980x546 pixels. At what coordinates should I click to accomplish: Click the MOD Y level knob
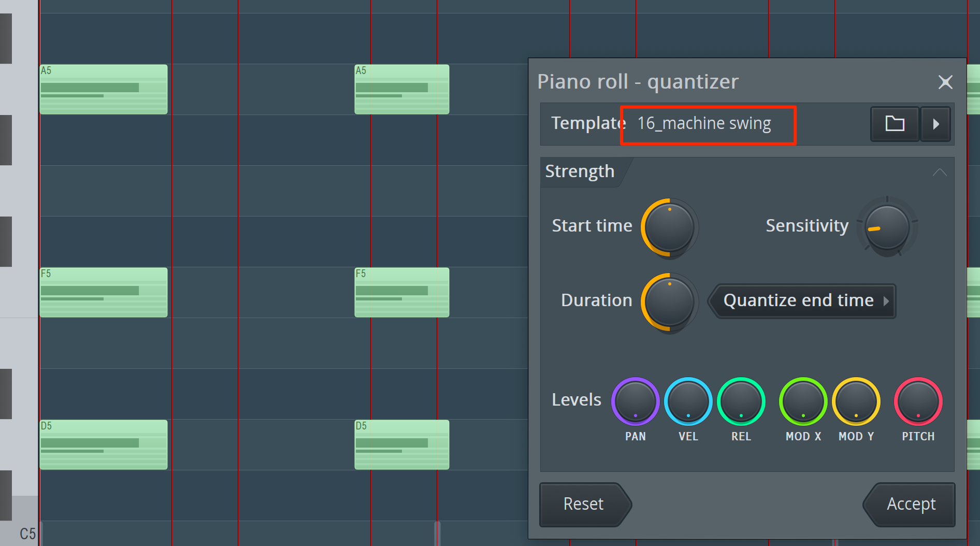[x=856, y=401]
